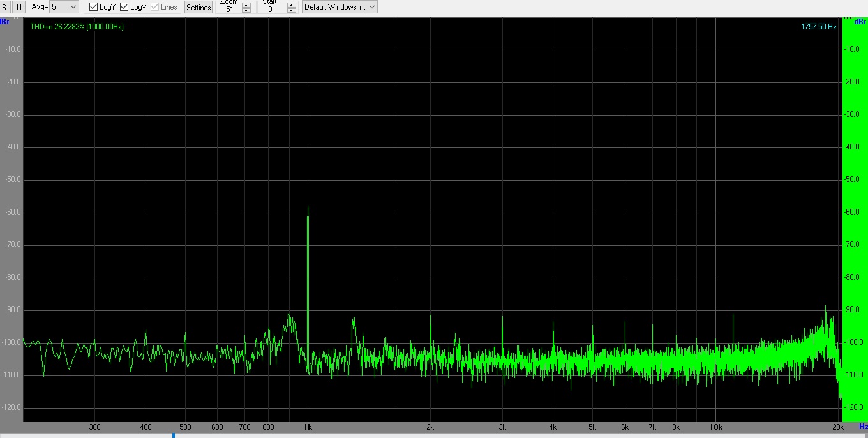This screenshot has height=438, width=868.
Task: Decrease Start with the down stepper arrow
Action: (x=292, y=11)
